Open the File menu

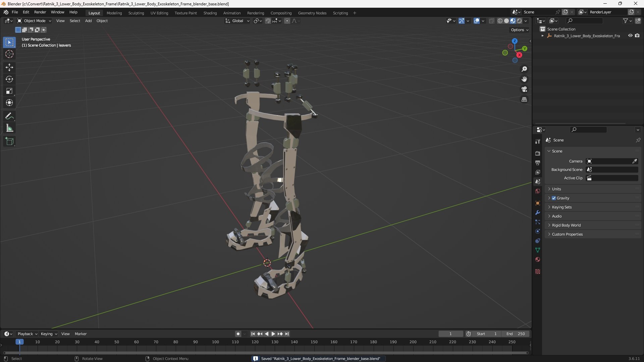click(x=15, y=12)
